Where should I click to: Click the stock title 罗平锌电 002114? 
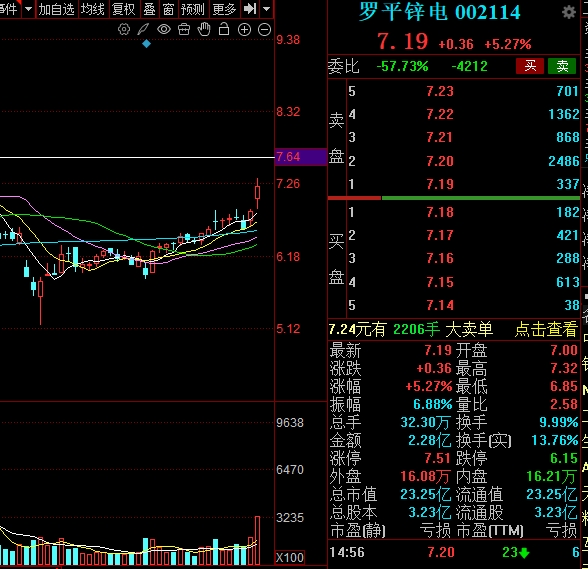pyautogui.click(x=440, y=12)
